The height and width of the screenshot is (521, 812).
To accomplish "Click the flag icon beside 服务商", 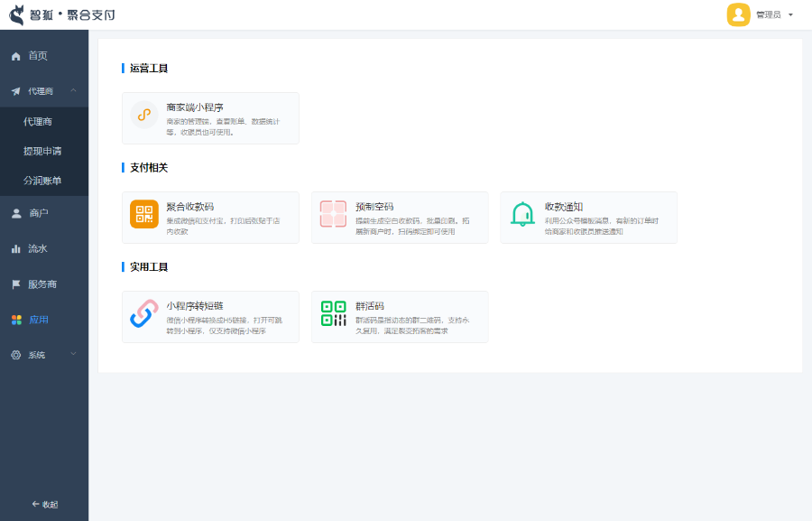I will click(x=16, y=284).
